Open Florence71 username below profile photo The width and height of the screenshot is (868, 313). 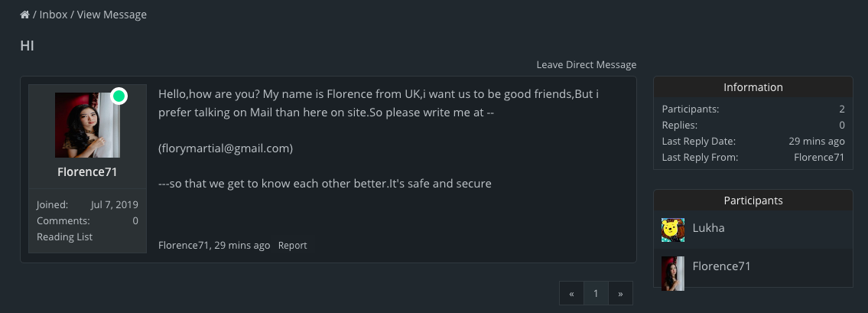[x=87, y=172]
